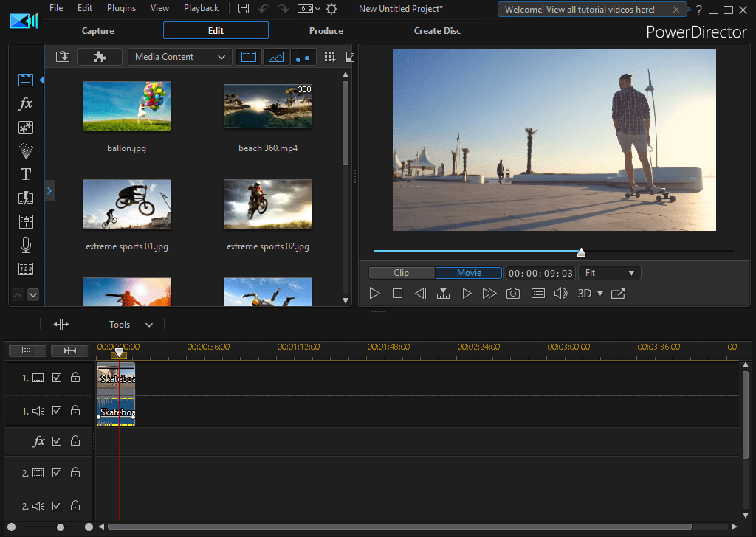Open the Media Content dropdown
This screenshot has width=756, height=537.
pos(179,57)
